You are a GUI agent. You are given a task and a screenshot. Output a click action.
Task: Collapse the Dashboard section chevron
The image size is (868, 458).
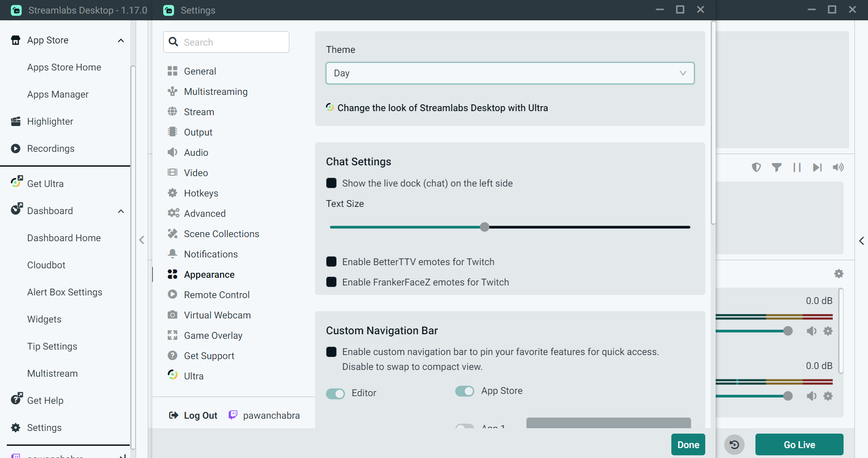(x=121, y=211)
